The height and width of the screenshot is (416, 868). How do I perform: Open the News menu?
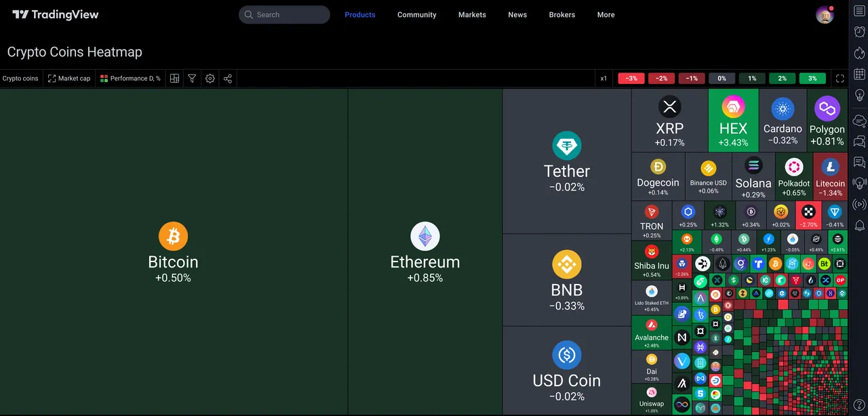517,15
